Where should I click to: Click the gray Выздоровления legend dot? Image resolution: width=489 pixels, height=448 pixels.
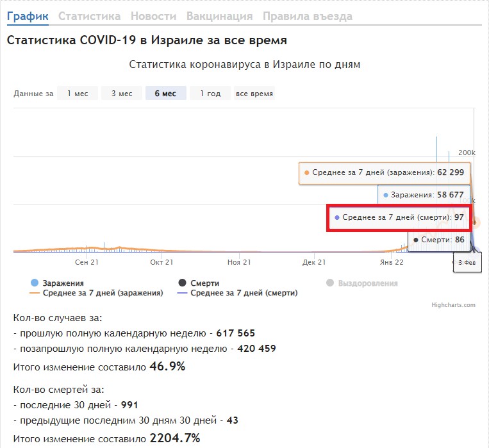(x=330, y=283)
